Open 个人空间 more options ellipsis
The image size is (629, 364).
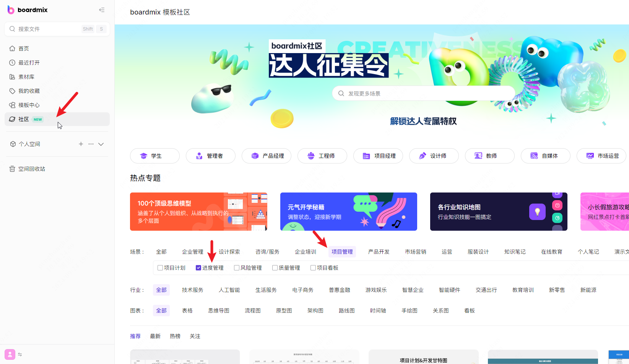coord(91,144)
